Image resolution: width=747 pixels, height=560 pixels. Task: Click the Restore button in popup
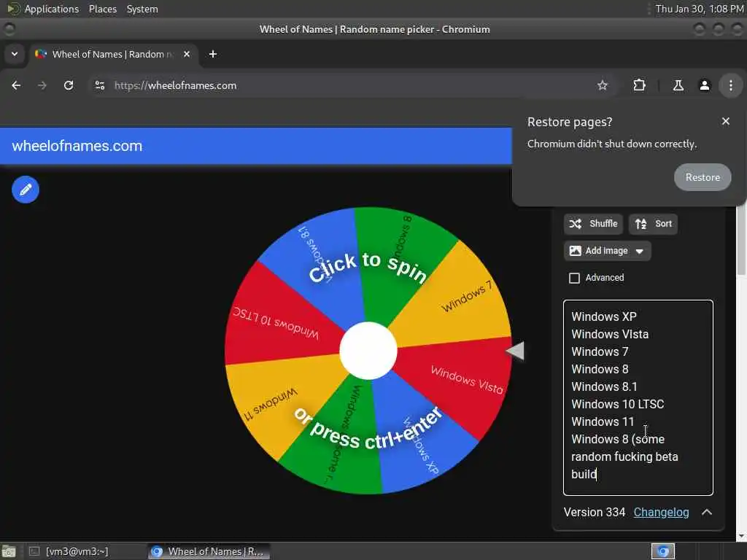(x=703, y=177)
